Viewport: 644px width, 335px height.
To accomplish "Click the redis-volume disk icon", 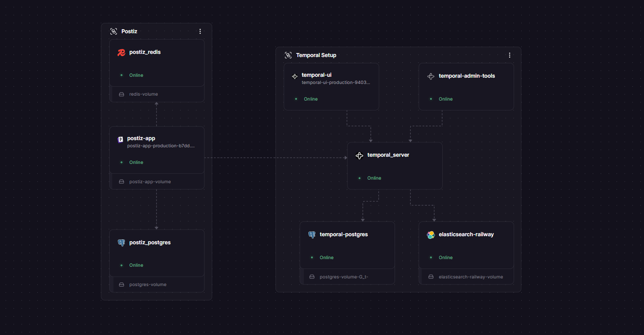I will (x=121, y=94).
